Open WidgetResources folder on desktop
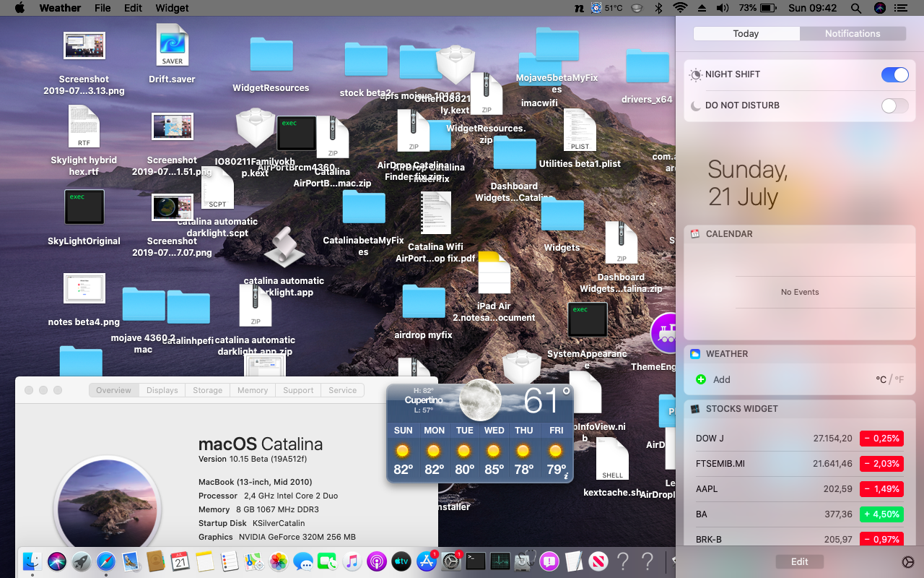Viewport: 924px width, 578px height. tap(271, 55)
